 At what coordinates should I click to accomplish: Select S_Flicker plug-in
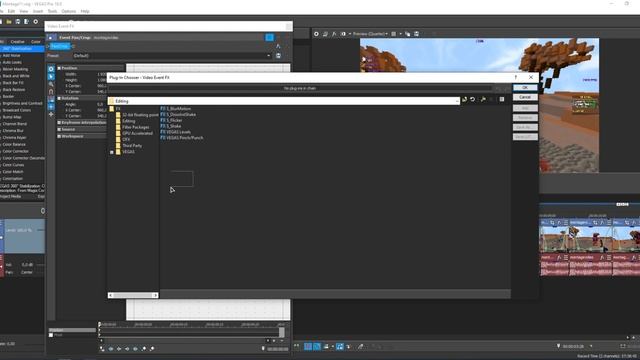171,120
